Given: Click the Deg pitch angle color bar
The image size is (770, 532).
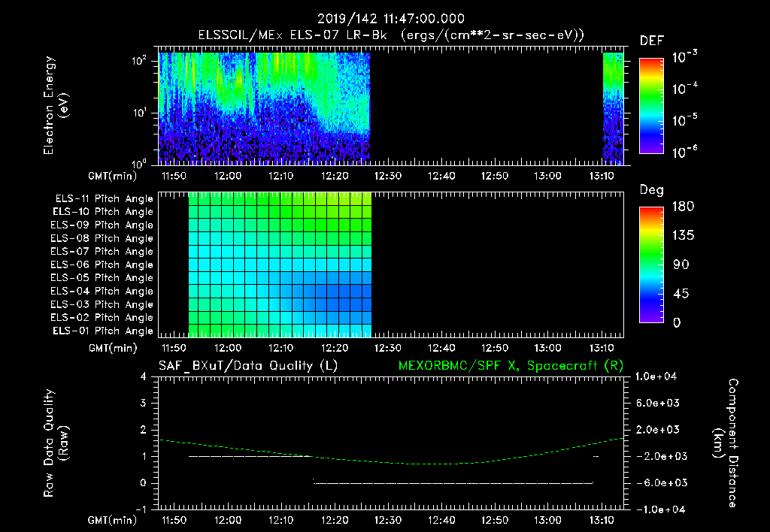Looking at the screenshot, I should [x=650, y=264].
